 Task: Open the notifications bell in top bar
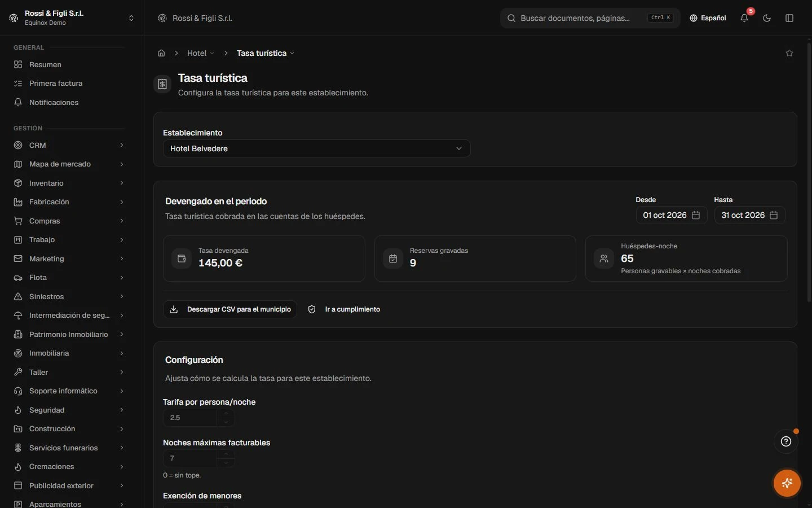[x=744, y=18]
